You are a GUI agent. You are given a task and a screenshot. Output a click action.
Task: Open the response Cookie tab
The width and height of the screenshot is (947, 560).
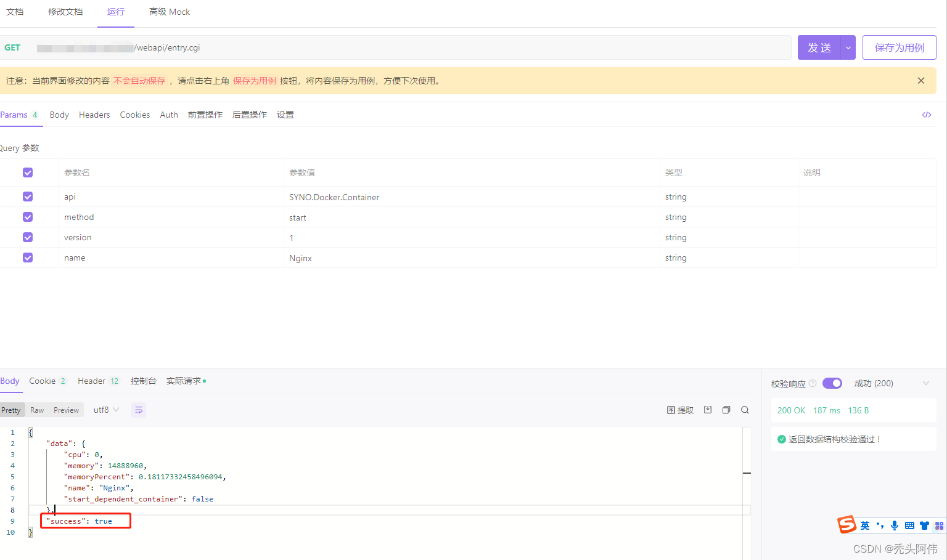(47, 381)
